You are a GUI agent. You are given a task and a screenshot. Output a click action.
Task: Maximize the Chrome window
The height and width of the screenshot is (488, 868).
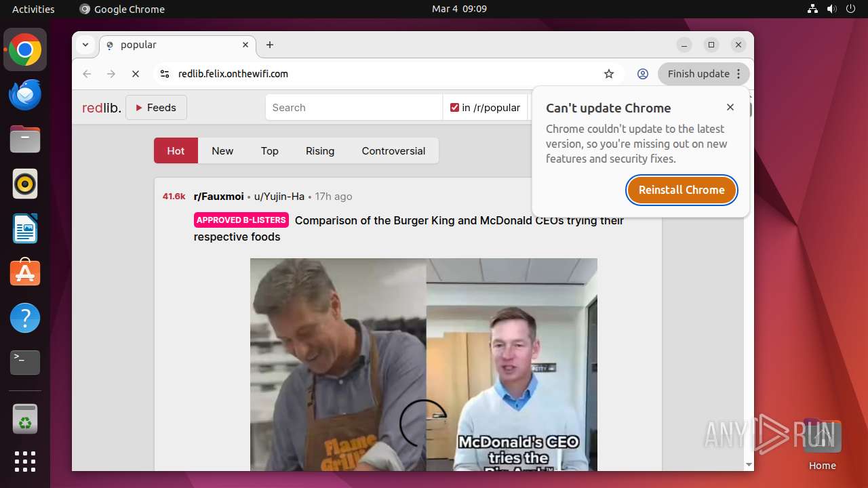[x=711, y=45]
